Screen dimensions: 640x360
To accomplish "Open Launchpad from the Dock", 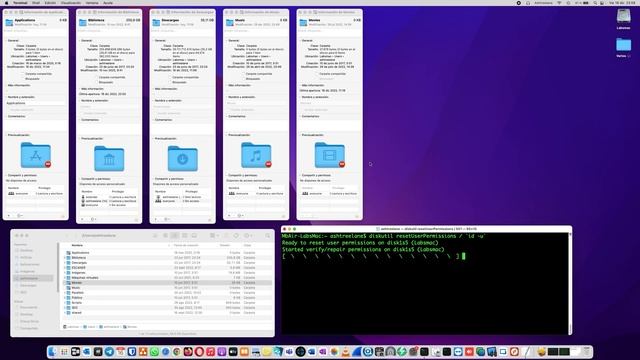I will click(64, 351).
